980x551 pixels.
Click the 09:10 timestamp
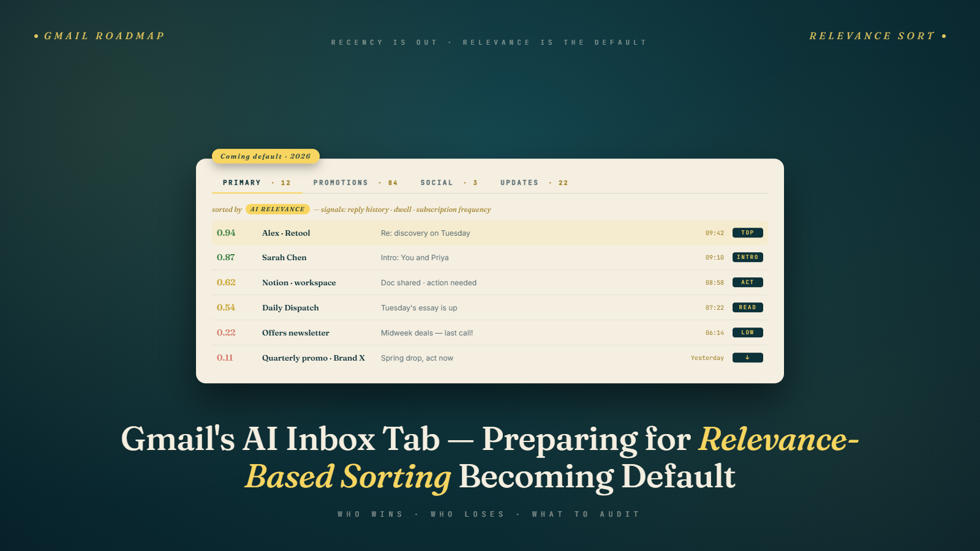715,258
